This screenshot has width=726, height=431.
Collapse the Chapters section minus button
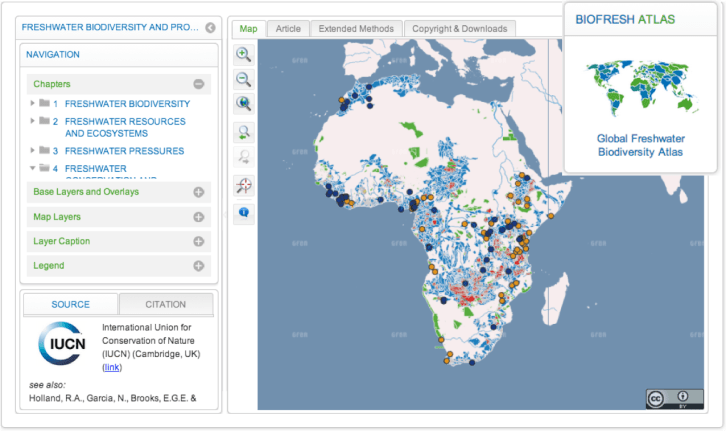click(199, 84)
